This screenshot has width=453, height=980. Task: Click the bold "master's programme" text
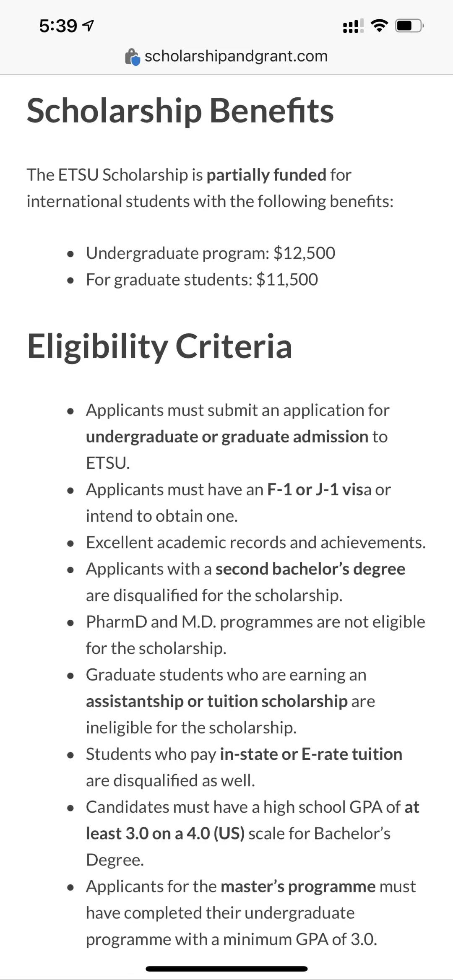point(298,886)
